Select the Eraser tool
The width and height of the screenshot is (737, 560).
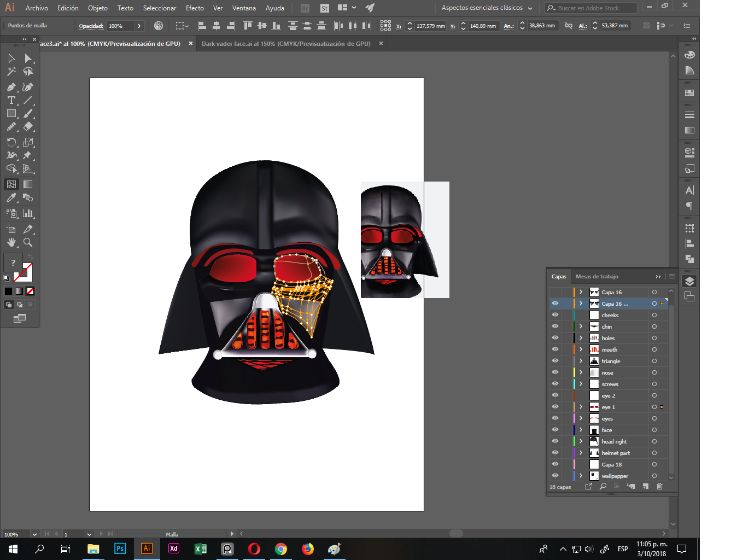tap(28, 126)
